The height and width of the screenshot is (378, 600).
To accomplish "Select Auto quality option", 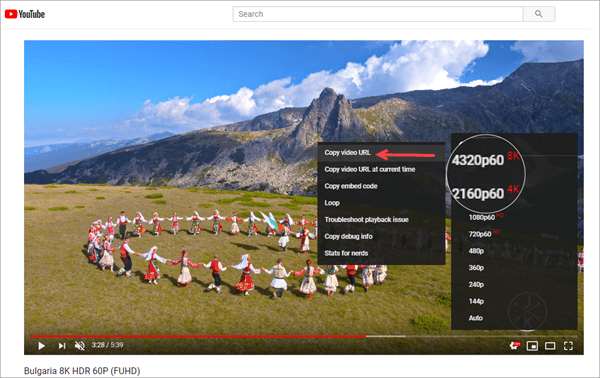I will pos(476,318).
